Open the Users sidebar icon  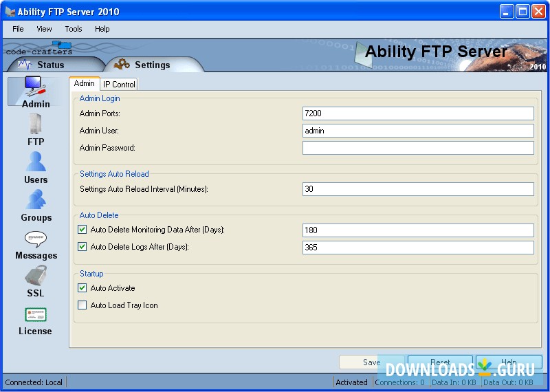click(36, 167)
